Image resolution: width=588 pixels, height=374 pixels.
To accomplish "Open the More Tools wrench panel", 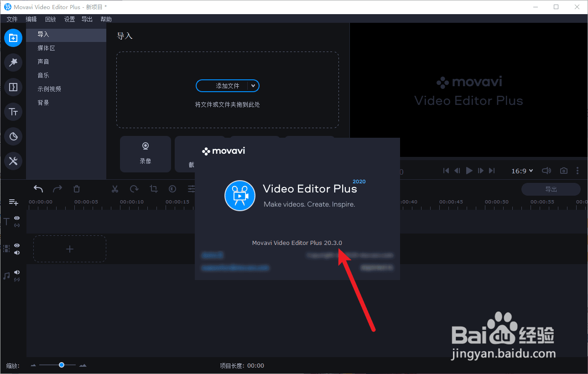I will point(13,161).
